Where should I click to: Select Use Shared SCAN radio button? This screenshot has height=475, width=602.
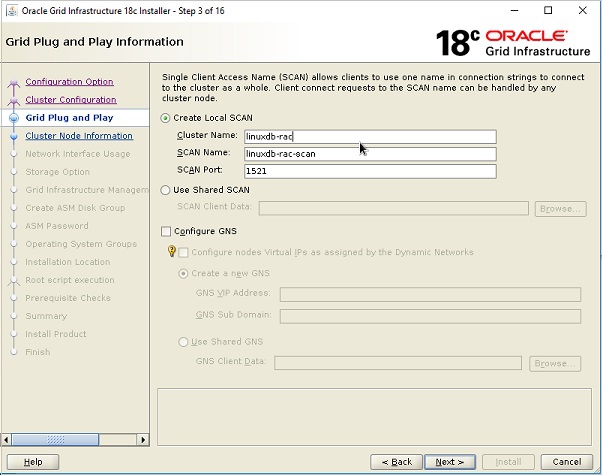(165, 190)
